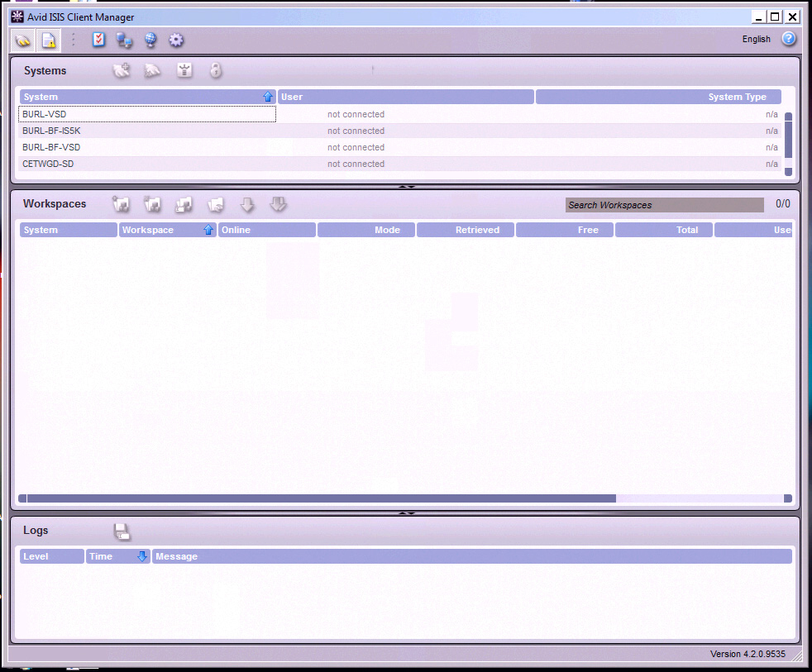Click the User column header in Systems

[405, 97]
